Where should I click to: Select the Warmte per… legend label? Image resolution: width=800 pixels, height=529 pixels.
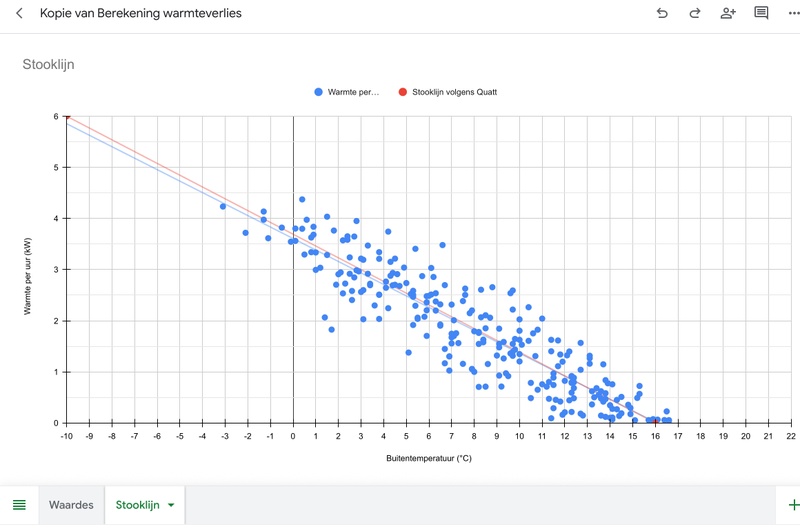[354, 92]
